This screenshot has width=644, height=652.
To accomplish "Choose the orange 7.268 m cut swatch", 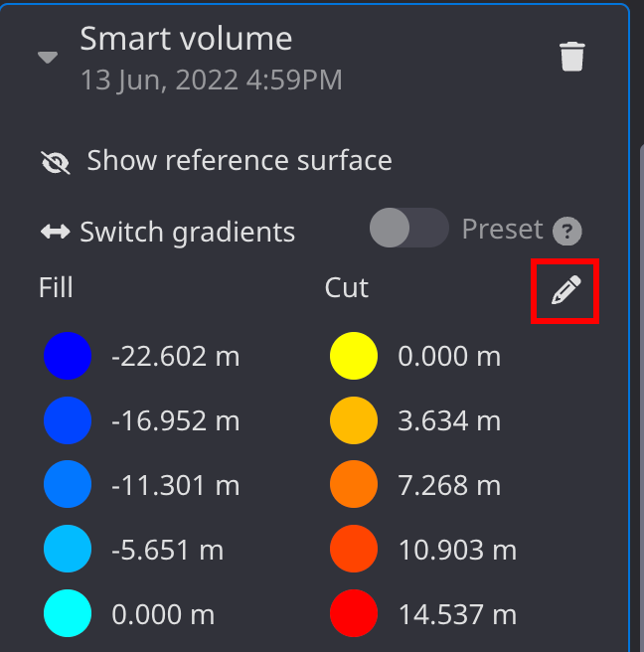I will click(354, 486).
